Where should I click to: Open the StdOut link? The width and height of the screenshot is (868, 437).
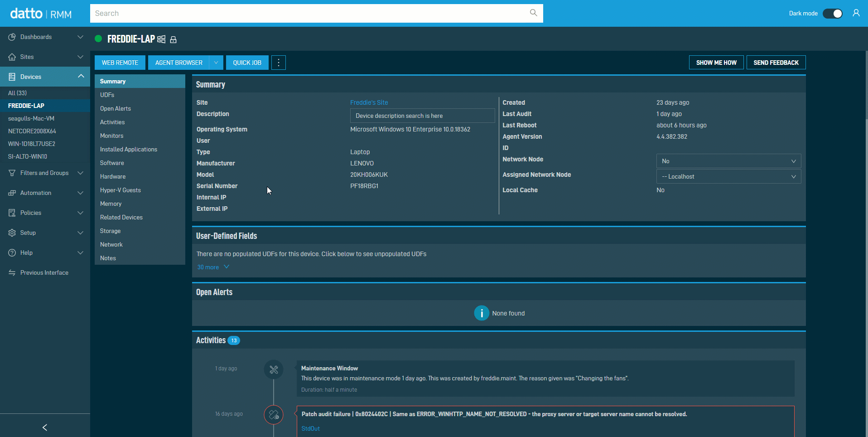(311, 428)
